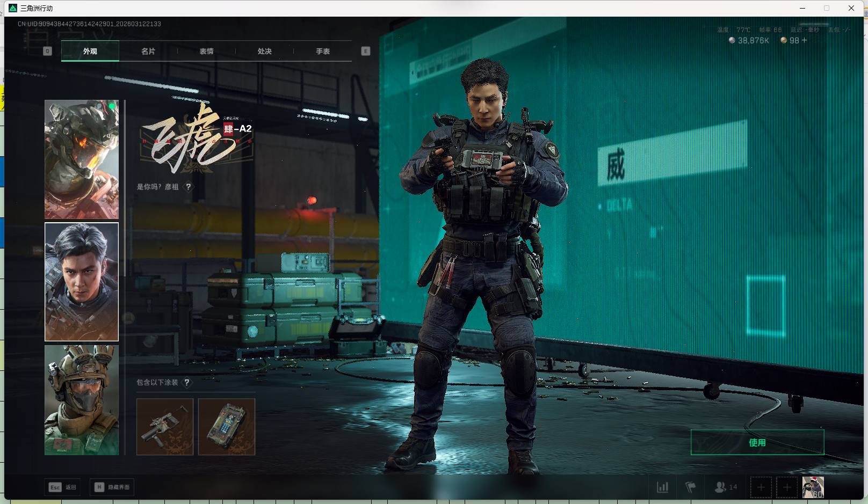Open the player avatar with Santa hat
Screen dimensions: 868x504
(813, 487)
